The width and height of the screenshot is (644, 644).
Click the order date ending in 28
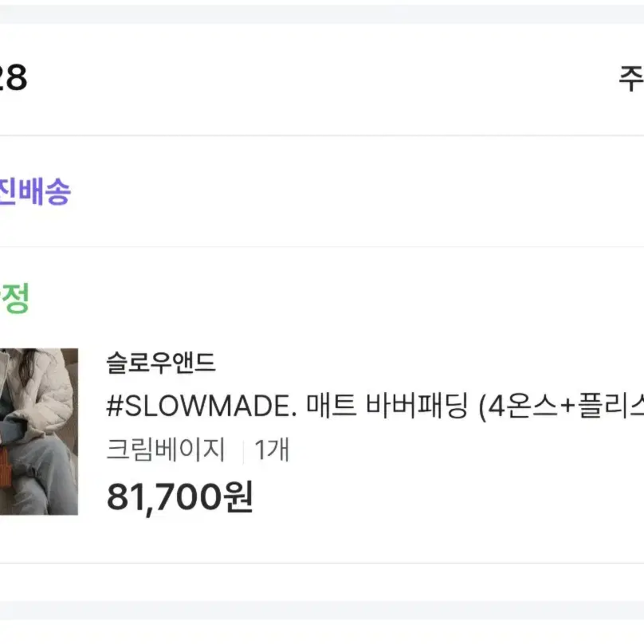pyautogui.click(x=13, y=77)
